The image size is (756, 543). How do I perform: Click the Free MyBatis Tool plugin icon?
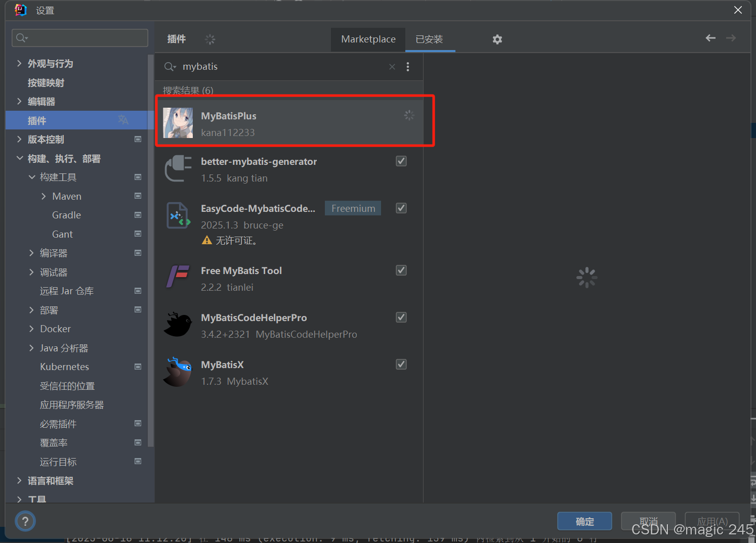[x=178, y=278]
